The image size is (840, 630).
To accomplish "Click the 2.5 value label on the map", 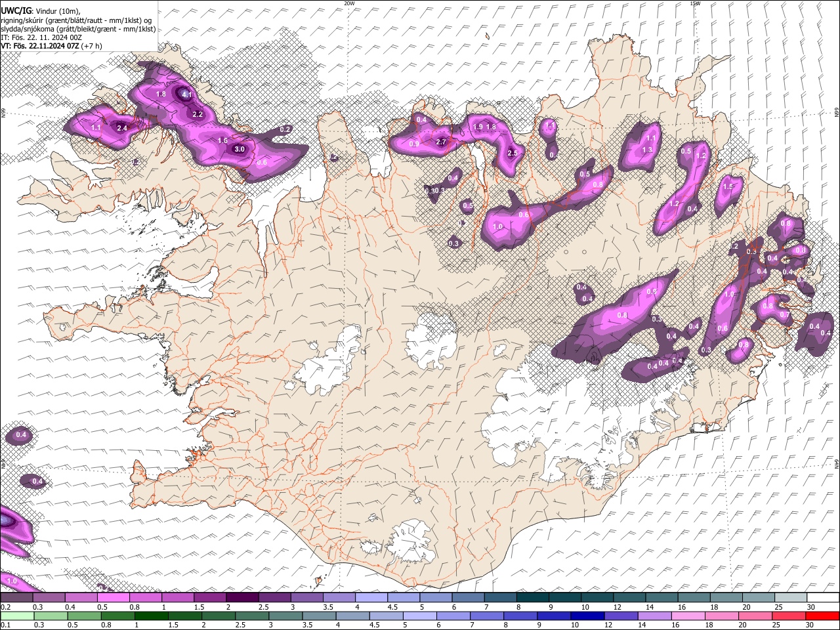I will (513, 153).
